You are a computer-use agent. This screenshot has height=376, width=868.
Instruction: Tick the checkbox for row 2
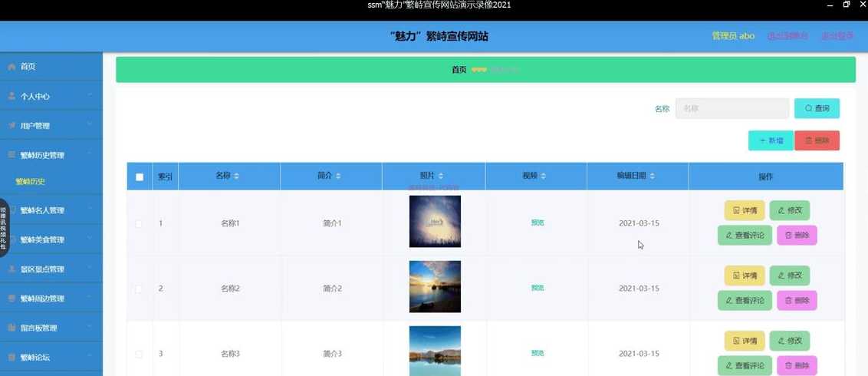tap(139, 289)
